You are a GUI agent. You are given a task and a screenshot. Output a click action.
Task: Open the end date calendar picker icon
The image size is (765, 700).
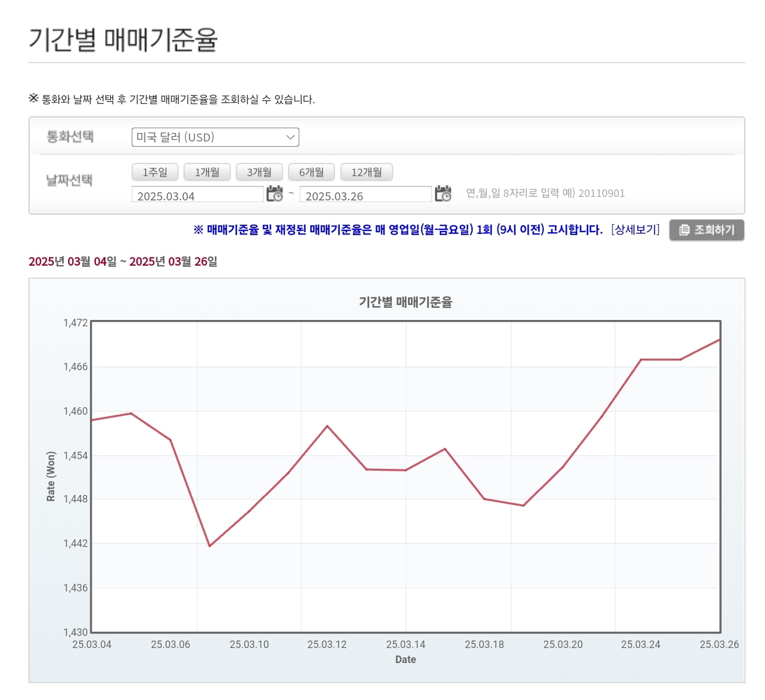pos(443,193)
